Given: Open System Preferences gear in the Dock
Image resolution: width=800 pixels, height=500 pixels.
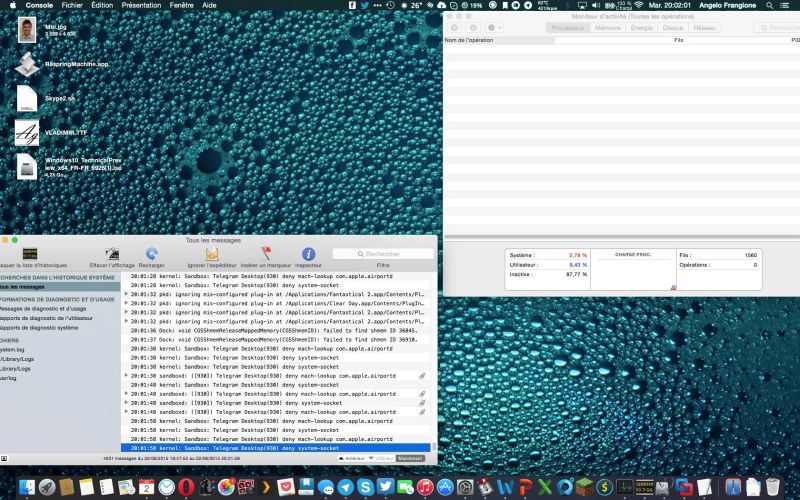Looking at the screenshot, I should (x=465, y=487).
